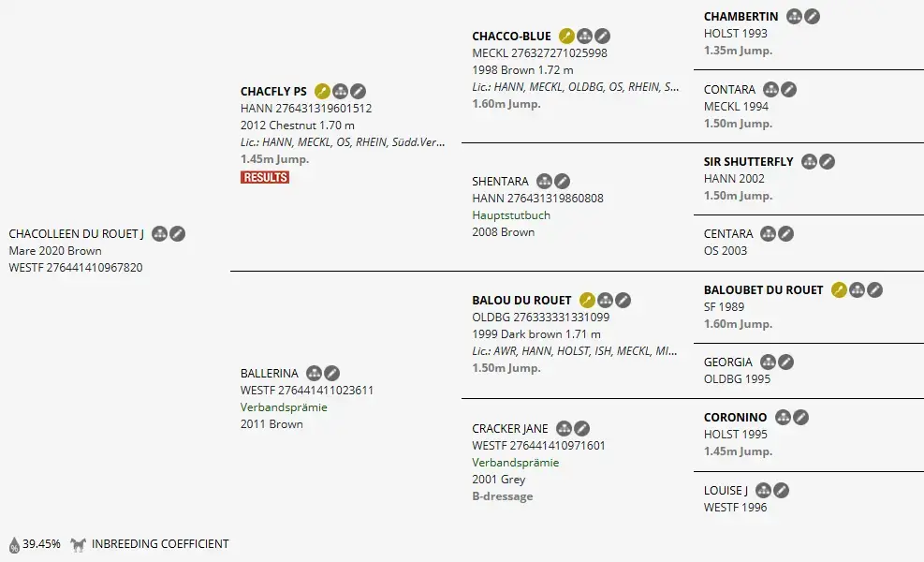Screen dimensions: 924x562
Task: Open pedigree tree icon for Georgia
Action: pos(768,362)
